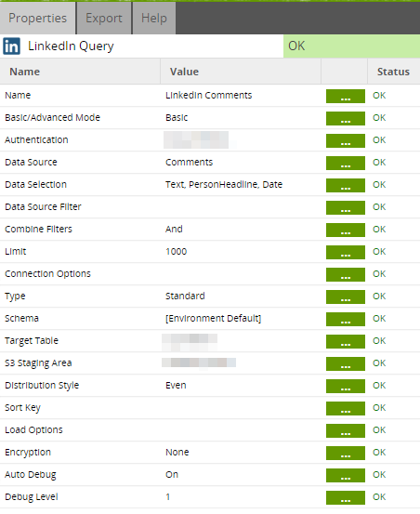Select the 'And' combine filters value

174,230
